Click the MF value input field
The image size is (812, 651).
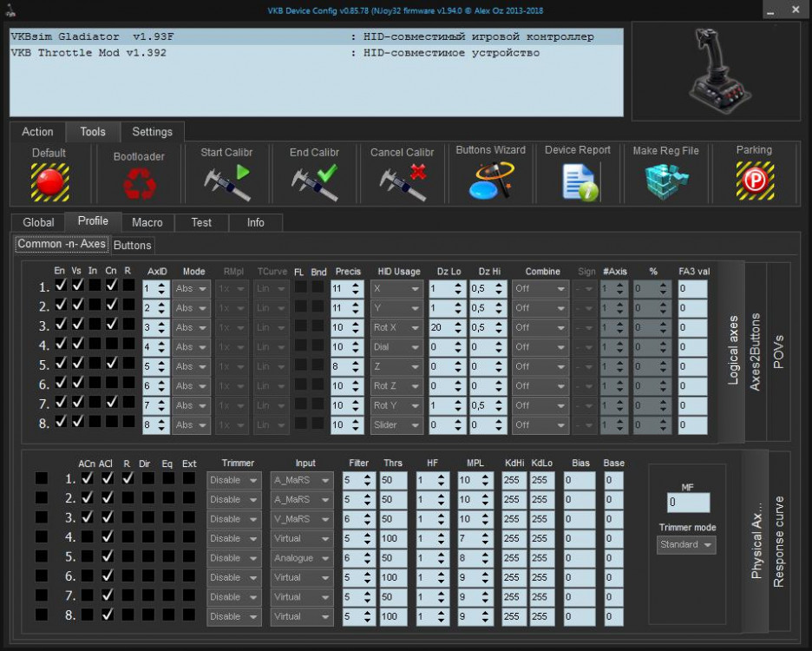tap(688, 503)
